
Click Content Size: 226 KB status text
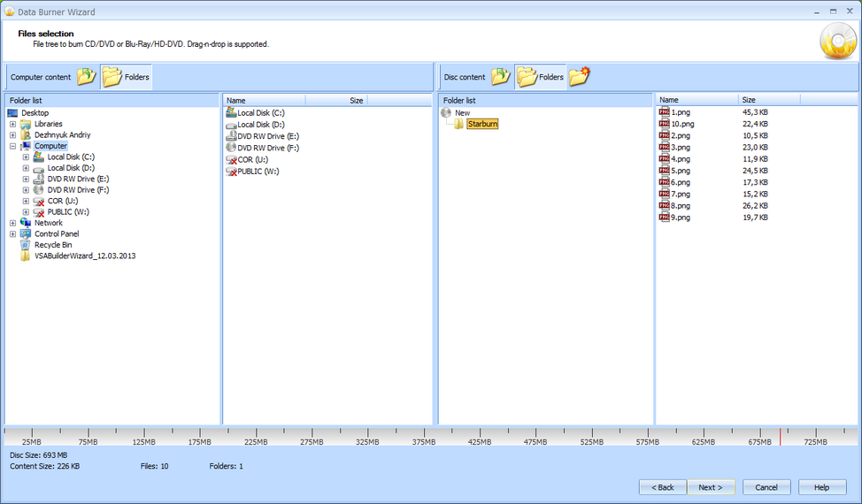coord(44,466)
